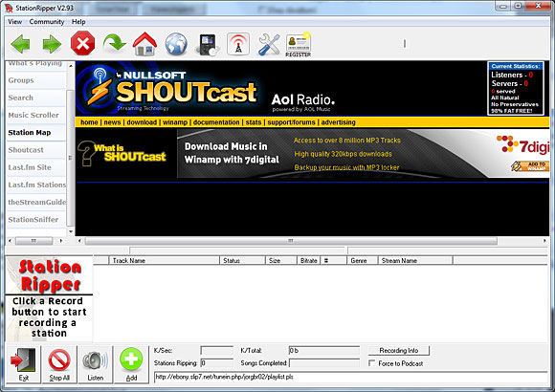Image resolution: width=555 pixels, height=392 pixels.
Task: Click the sidebar horizontal scrollbar thumb
Action: pos(34,241)
